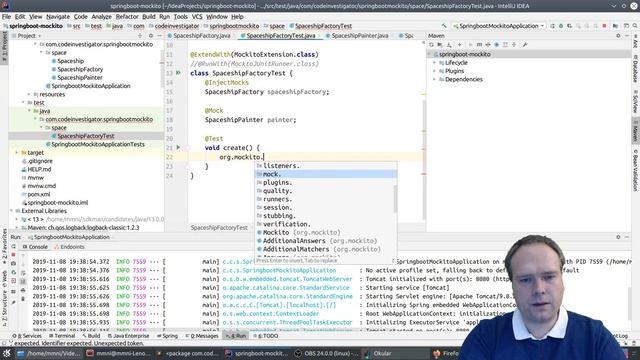Screen dimensions: 640x360
Task: Reimport all Maven projects icon
Action: (x=431, y=45)
